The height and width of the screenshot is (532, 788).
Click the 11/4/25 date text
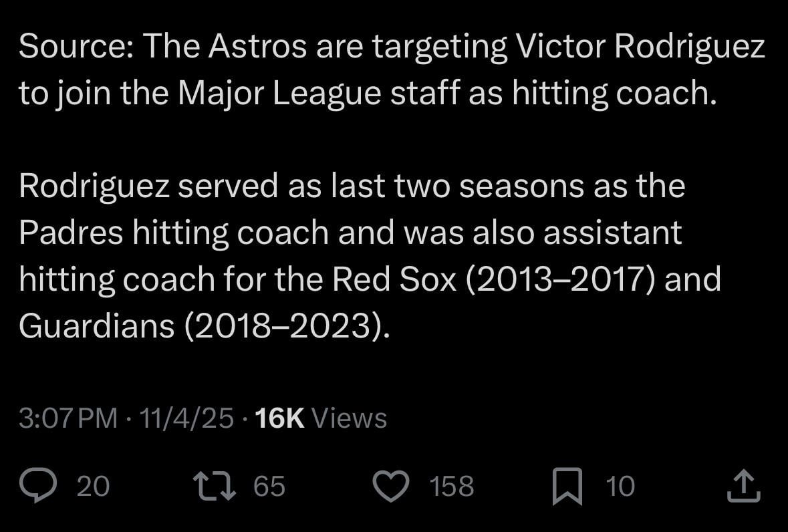coord(186,417)
